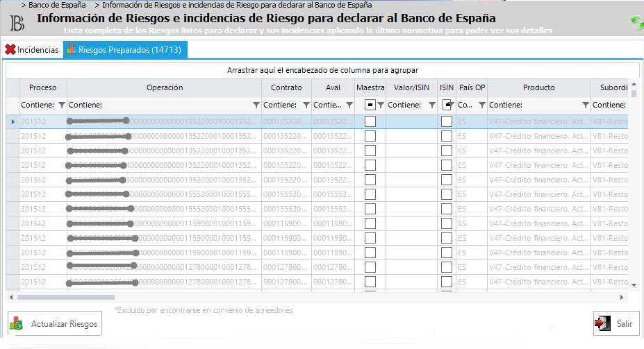Check ISIN box in third row
Screen dimensions: 644x349
(447, 151)
